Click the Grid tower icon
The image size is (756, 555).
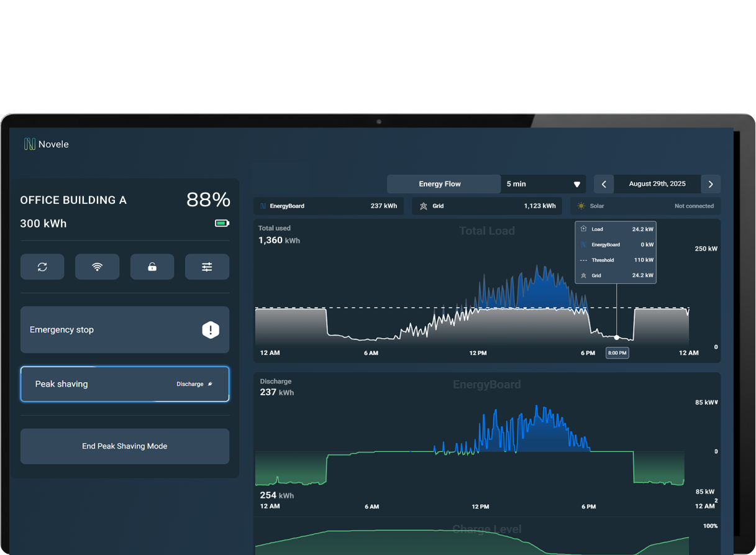point(424,206)
